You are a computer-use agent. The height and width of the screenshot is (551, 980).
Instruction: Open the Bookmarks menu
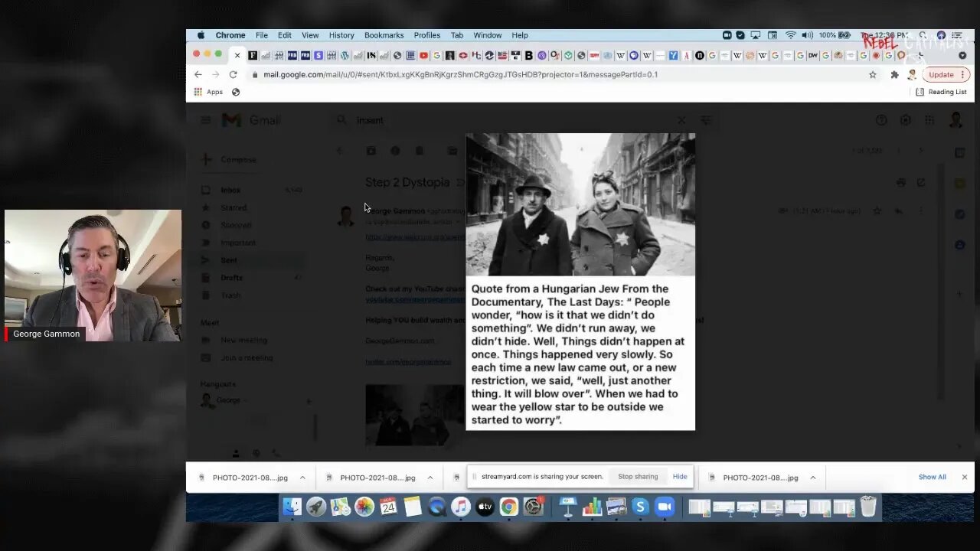[384, 35]
